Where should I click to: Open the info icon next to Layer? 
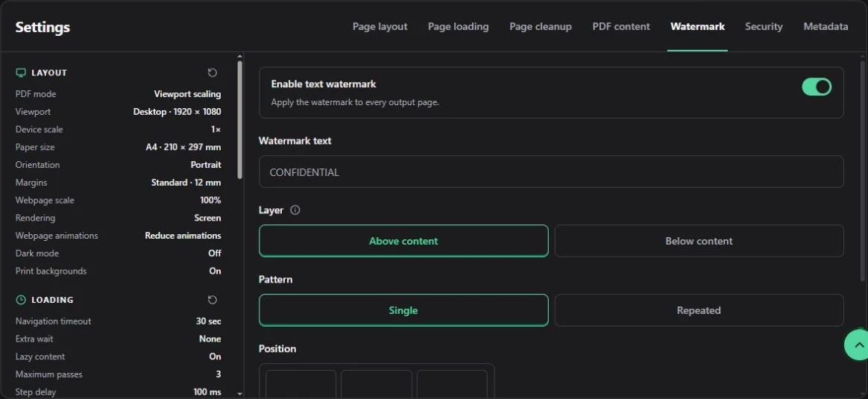(x=295, y=210)
